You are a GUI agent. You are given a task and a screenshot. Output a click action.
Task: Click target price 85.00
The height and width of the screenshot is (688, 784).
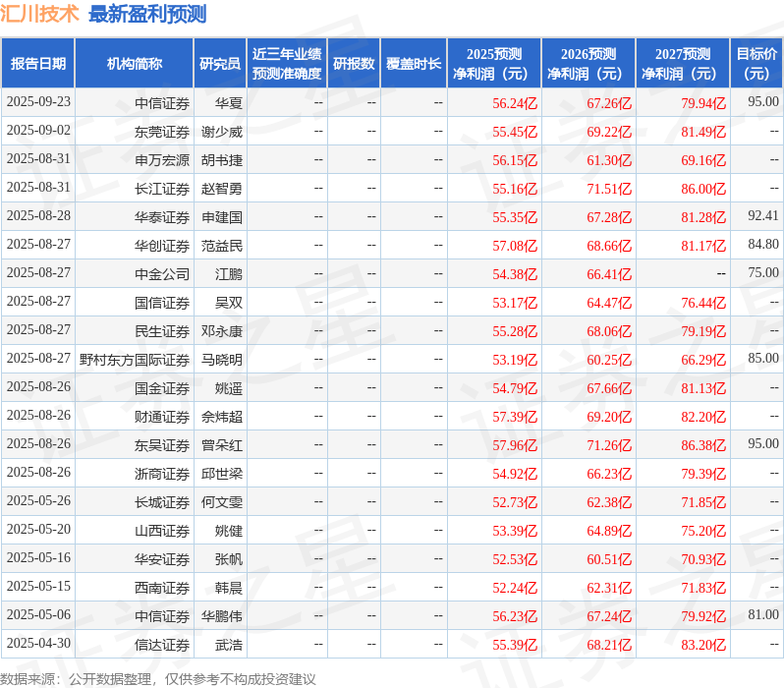[x=763, y=359]
